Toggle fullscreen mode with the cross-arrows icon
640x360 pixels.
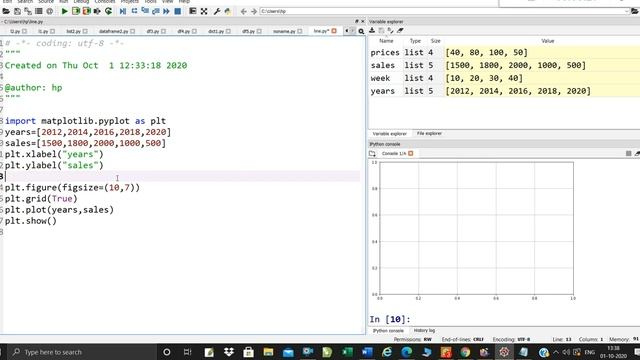pyautogui.click(x=204, y=11)
